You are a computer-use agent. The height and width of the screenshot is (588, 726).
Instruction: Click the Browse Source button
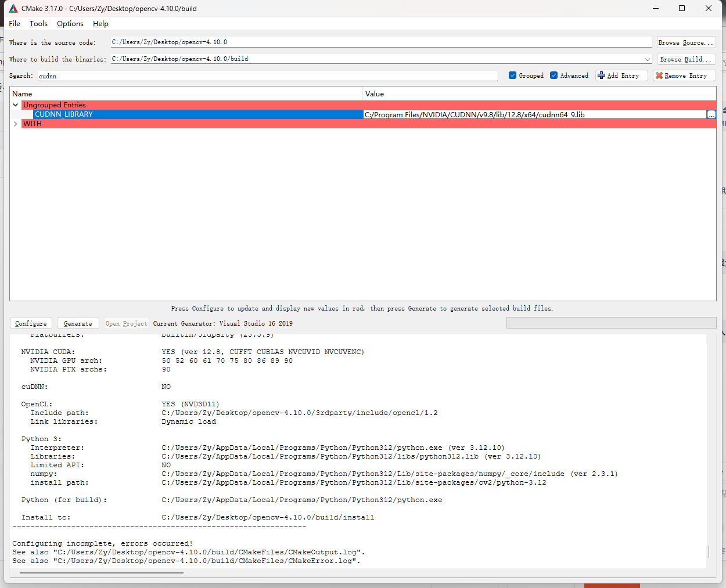point(686,42)
